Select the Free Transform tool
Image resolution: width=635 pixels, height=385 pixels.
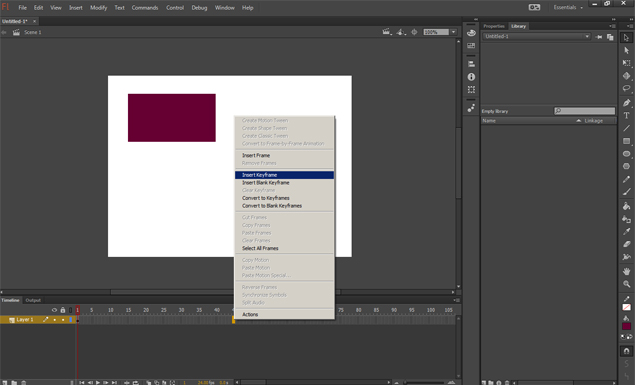coord(626,63)
